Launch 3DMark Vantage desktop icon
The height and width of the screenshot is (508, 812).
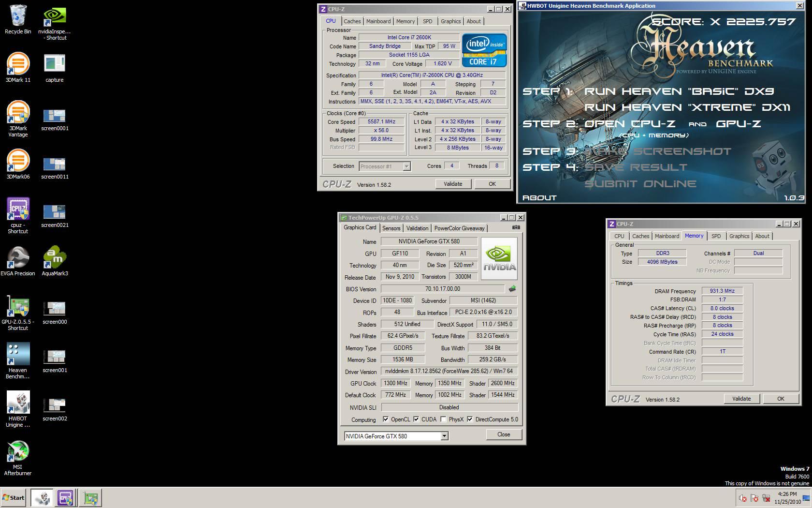click(18, 119)
